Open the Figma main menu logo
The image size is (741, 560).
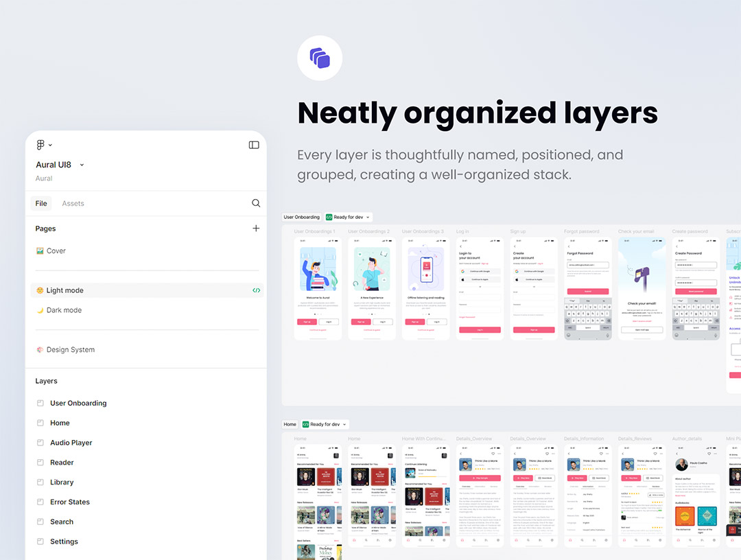pos(41,145)
